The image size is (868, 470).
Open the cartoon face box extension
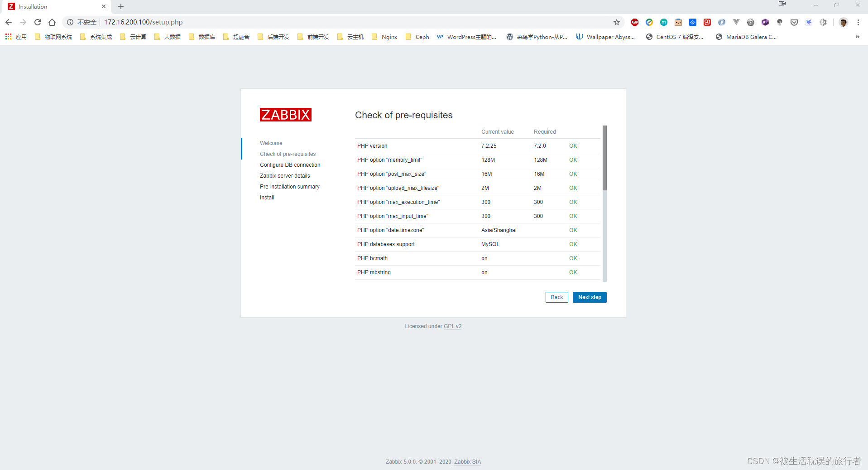pos(678,22)
